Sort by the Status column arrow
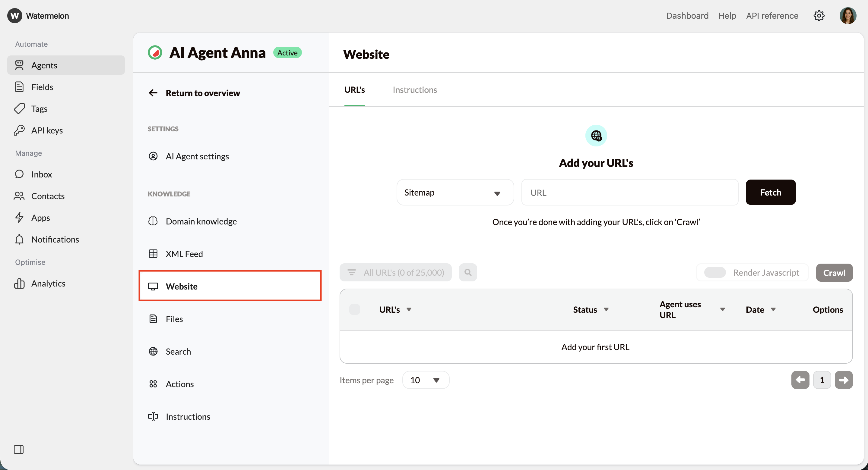868x470 pixels. pos(606,309)
